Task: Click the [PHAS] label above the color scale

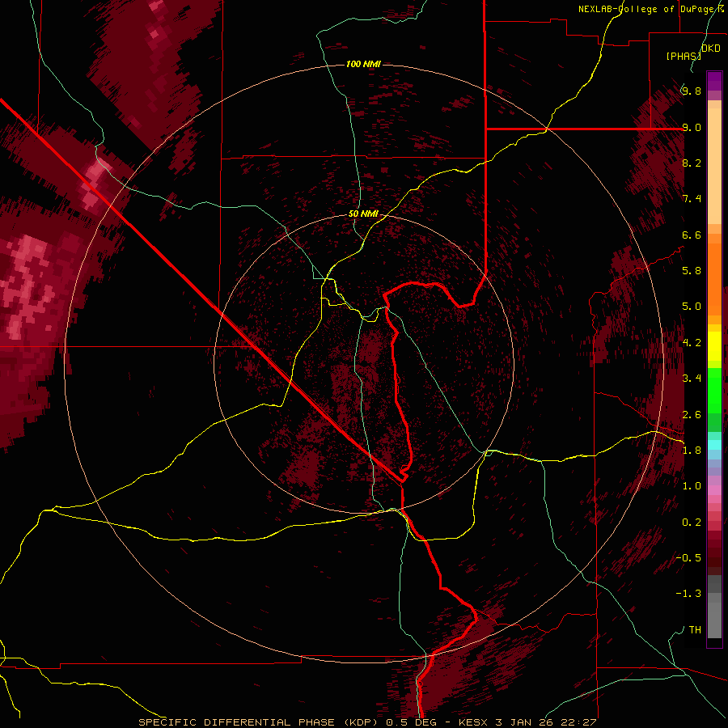Action: pos(684,56)
